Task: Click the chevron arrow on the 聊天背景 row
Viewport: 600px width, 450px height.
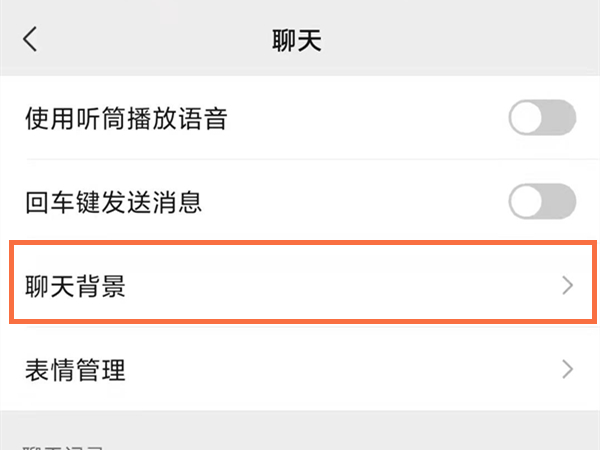Action: (568, 286)
